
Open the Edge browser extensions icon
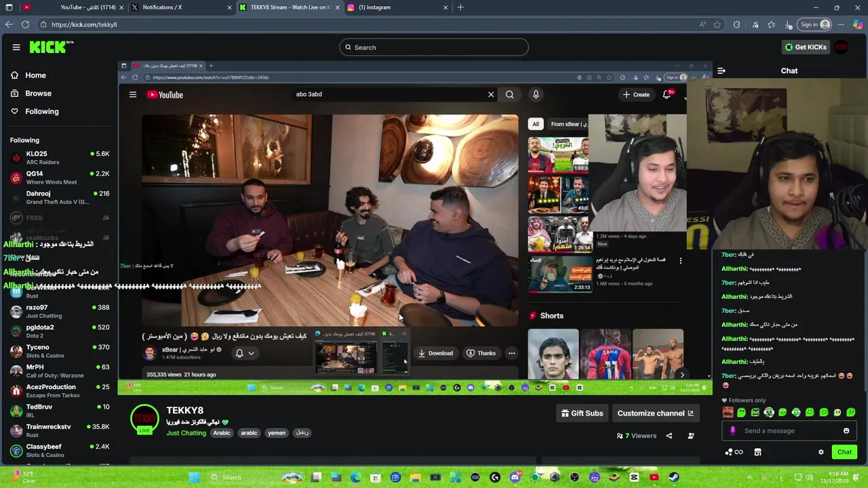[736, 24]
